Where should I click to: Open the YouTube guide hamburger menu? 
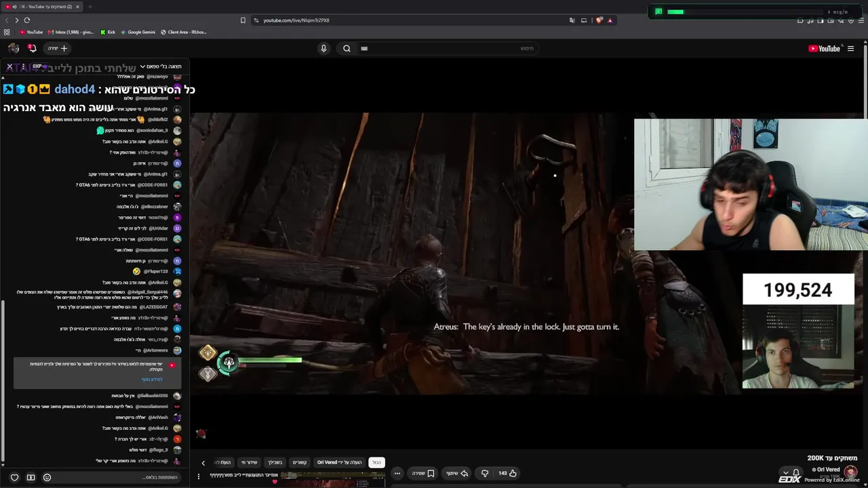tap(850, 48)
